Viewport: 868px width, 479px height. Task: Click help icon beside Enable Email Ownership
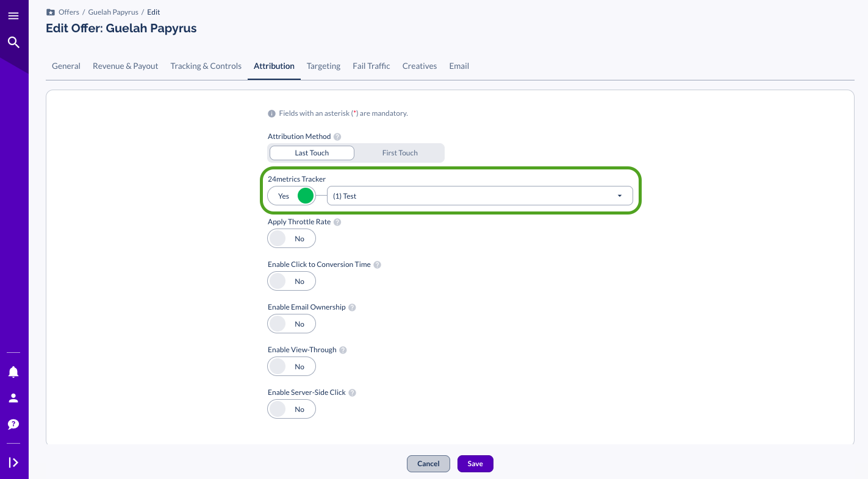[352, 307]
